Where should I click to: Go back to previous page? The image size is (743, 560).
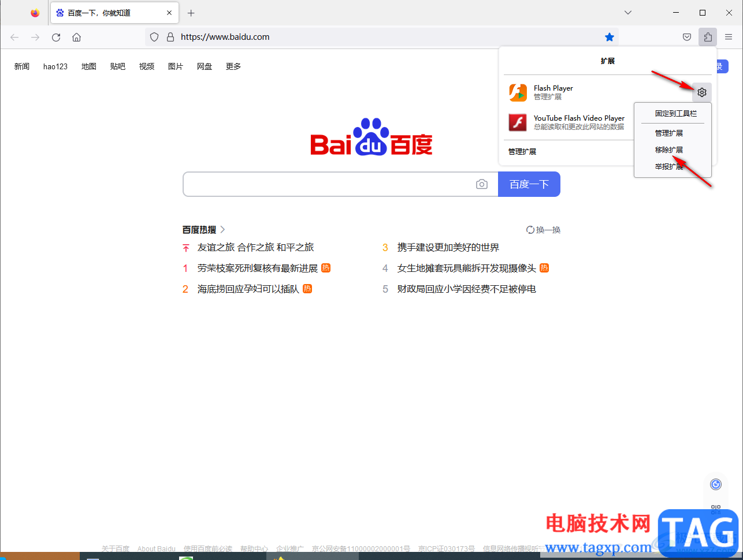point(14,37)
